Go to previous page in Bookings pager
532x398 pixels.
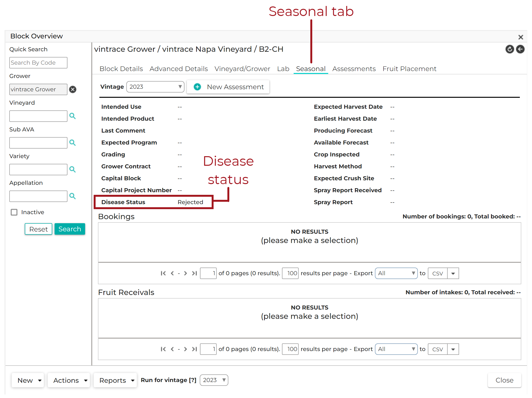tap(172, 273)
